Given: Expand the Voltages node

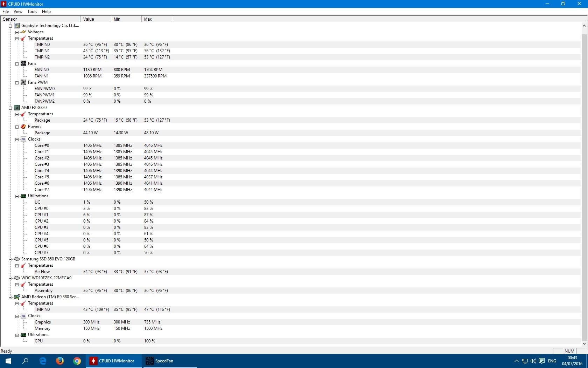Looking at the screenshot, I should [17, 32].
